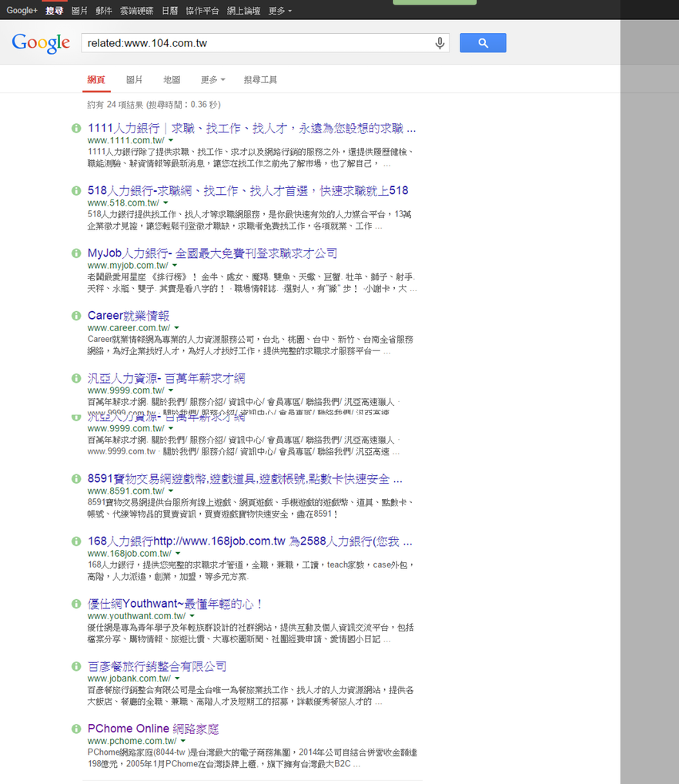Click green info icon beside PChome Online result
This screenshot has height=784, width=679.
(x=76, y=729)
